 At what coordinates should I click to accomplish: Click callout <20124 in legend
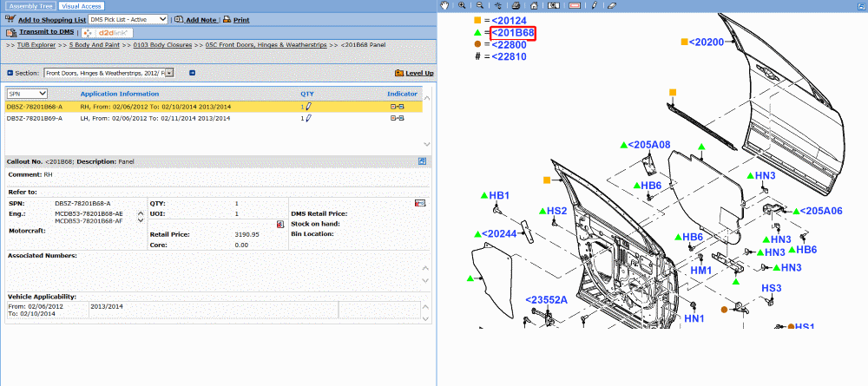pyautogui.click(x=509, y=21)
